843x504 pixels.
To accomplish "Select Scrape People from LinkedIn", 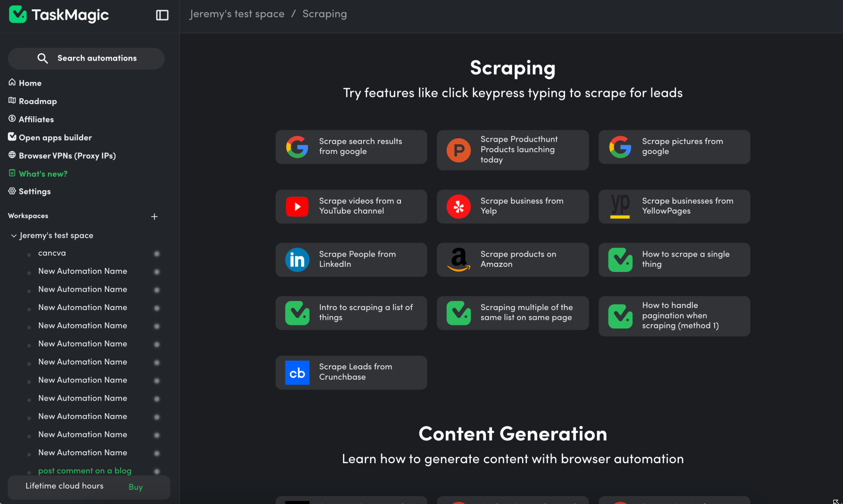I will 351,260.
